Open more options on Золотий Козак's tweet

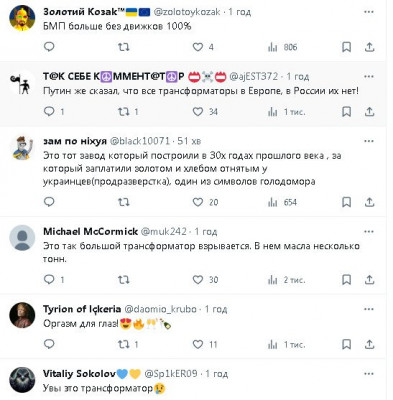tap(369, 12)
